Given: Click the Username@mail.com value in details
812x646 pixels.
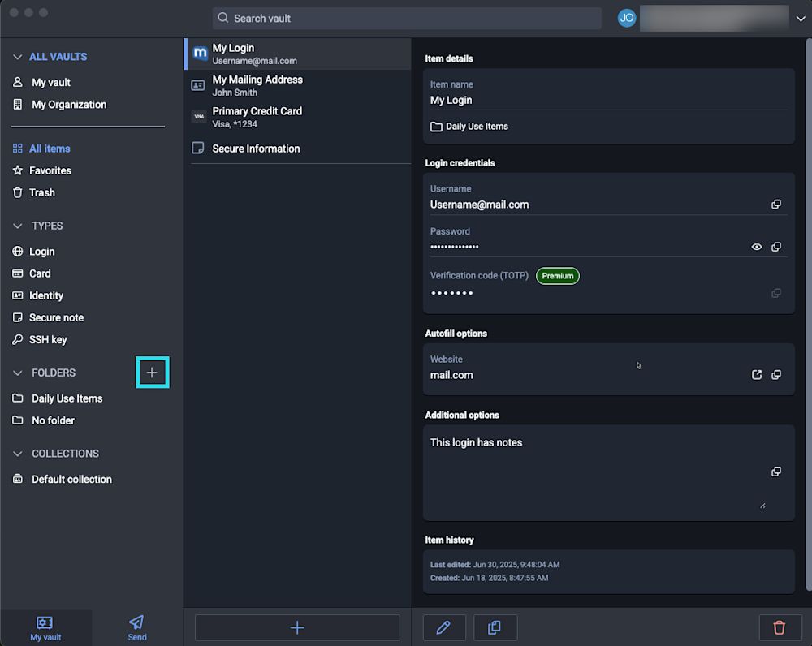Looking at the screenshot, I should click(x=479, y=205).
